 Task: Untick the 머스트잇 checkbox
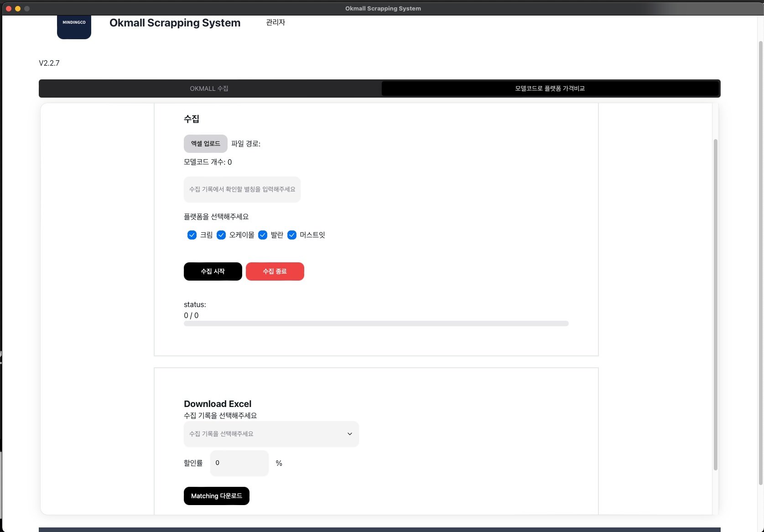[292, 235]
